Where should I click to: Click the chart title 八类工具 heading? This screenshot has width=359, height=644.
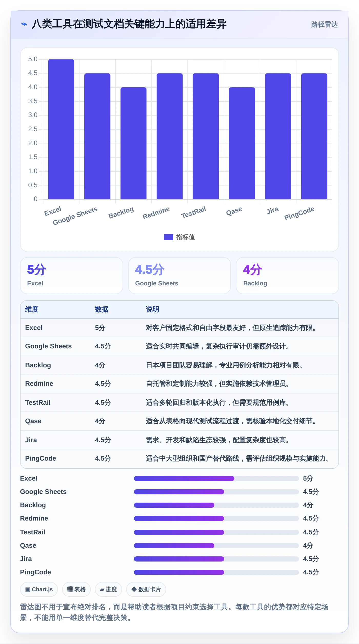point(129,24)
